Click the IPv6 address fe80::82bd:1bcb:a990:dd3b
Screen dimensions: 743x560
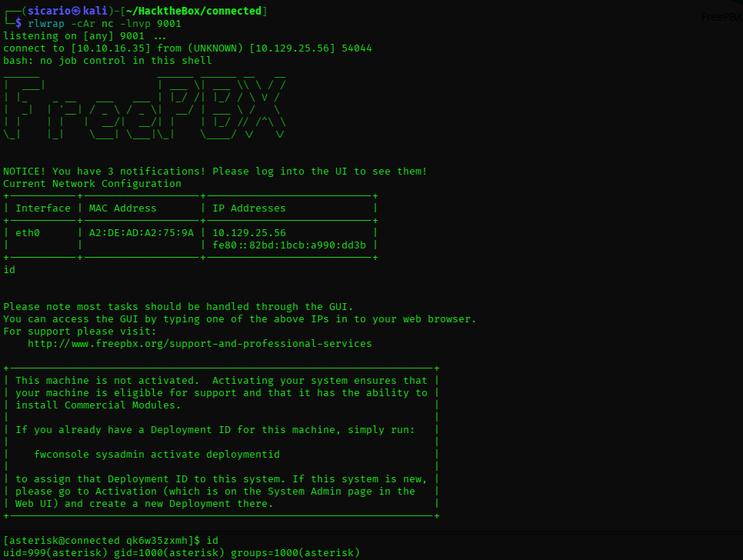(x=289, y=245)
